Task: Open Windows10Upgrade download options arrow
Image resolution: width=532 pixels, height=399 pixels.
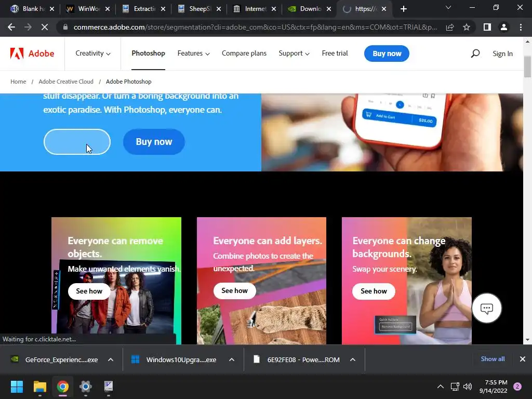Action: [232, 360]
